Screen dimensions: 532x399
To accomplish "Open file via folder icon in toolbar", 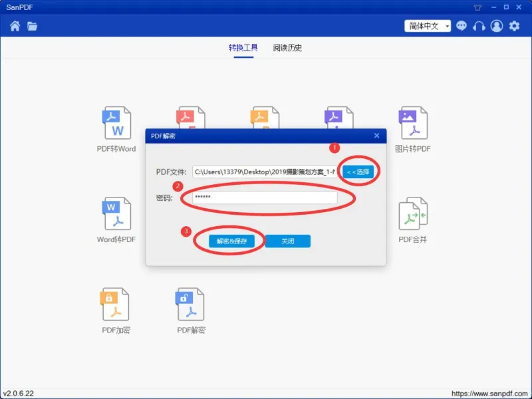I will 32,26.
